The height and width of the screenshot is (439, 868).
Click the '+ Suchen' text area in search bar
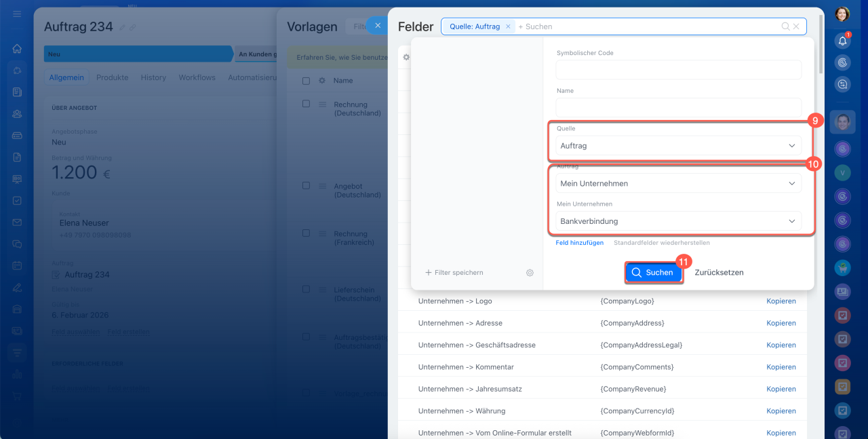[535, 26]
